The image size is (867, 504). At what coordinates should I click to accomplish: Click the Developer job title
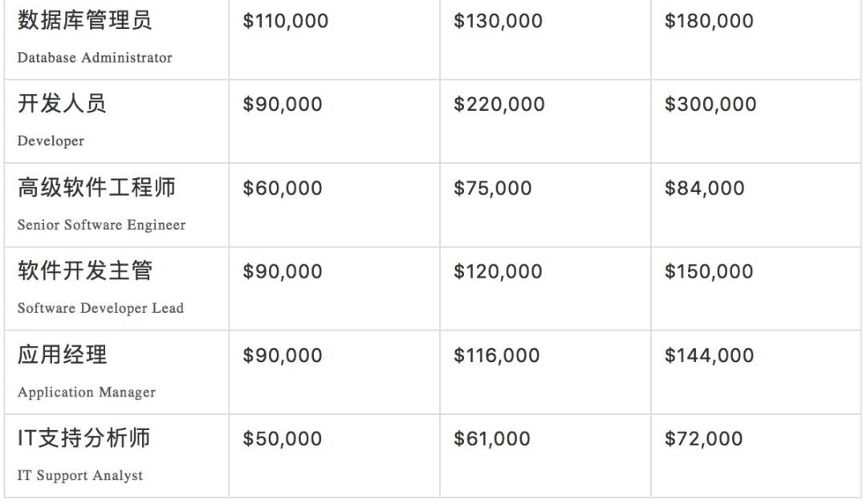click(x=51, y=141)
